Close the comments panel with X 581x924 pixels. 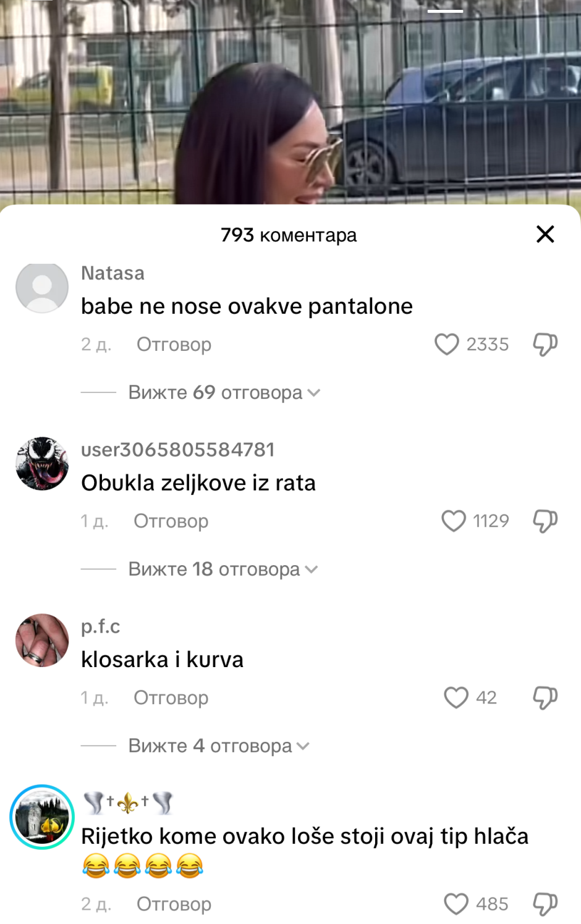coord(545,234)
